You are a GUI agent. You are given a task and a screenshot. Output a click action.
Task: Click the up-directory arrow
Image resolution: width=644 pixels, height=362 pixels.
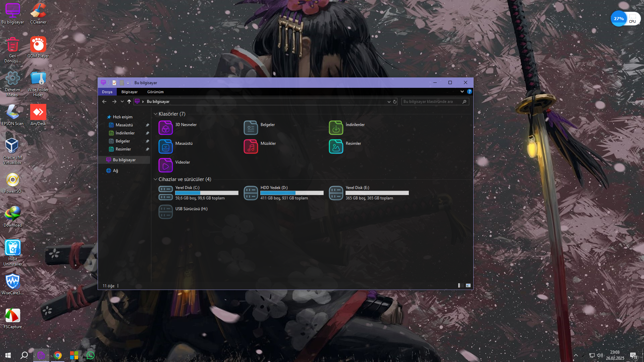pos(129,102)
